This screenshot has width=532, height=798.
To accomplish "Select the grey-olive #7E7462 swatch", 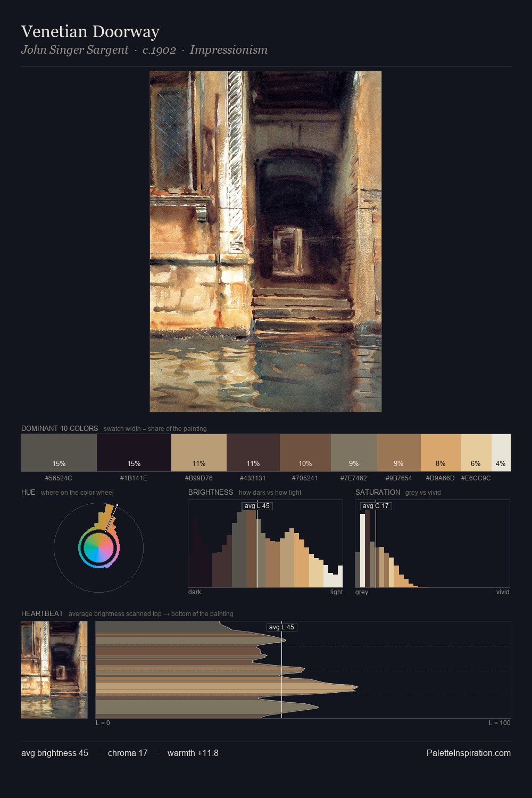I will (354, 453).
